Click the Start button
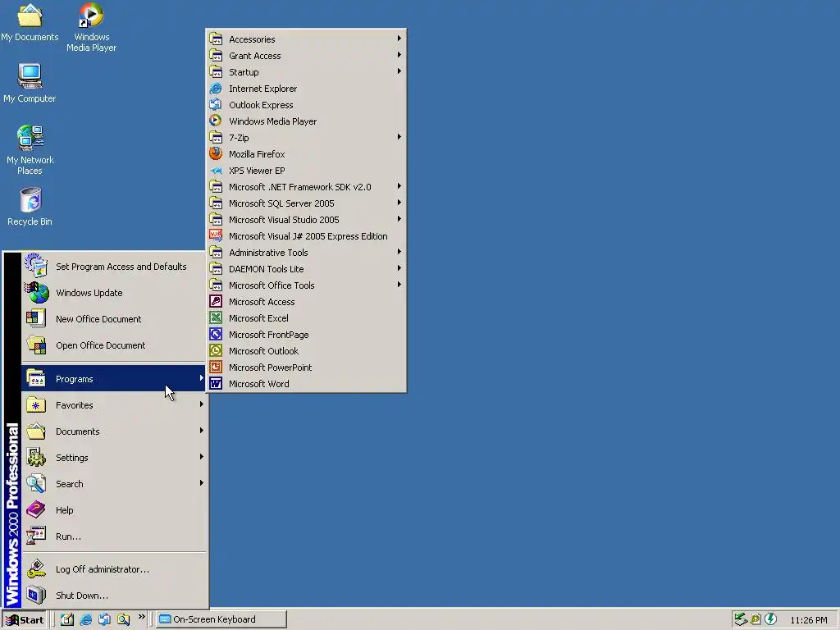The height and width of the screenshot is (630, 840). [x=25, y=619]
